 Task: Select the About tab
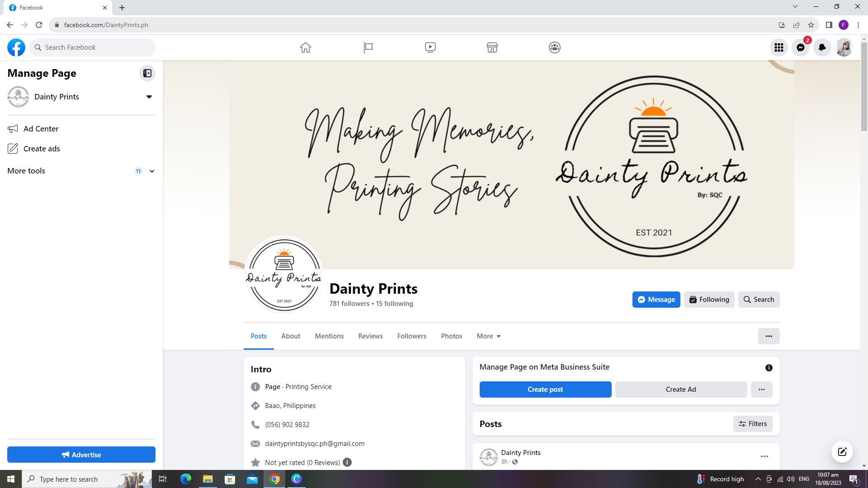tap(291, 336)
